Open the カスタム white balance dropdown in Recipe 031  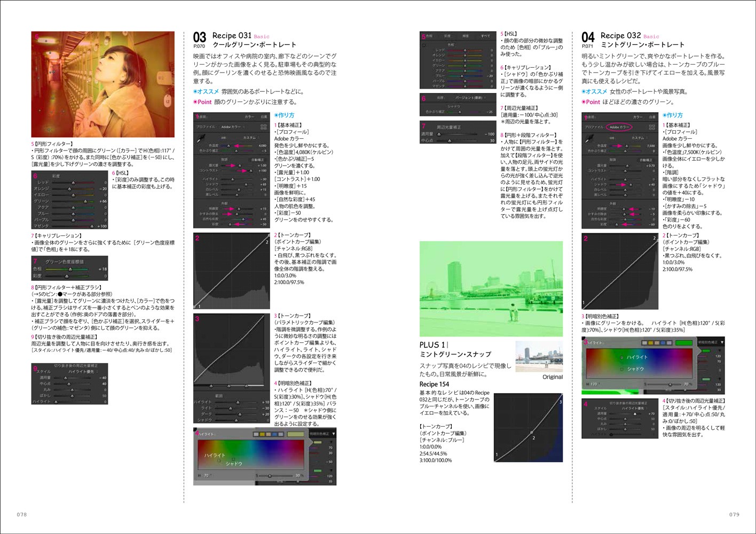(250, 138)
